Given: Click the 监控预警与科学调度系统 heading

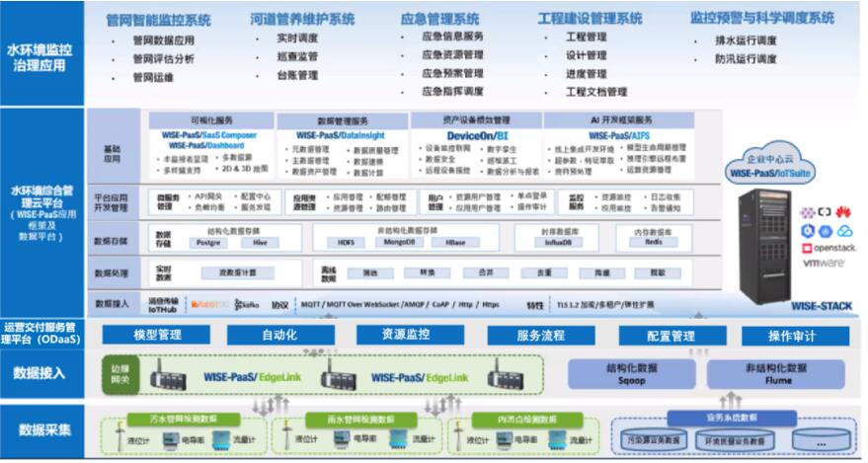Looking at the screenshot, I should pos(761,18).
